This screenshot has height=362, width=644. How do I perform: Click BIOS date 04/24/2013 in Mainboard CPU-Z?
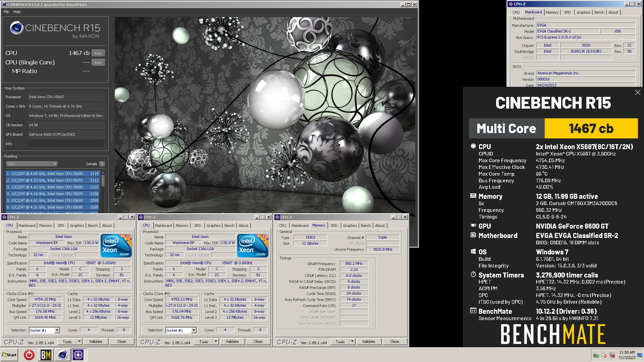coord(586,85)
